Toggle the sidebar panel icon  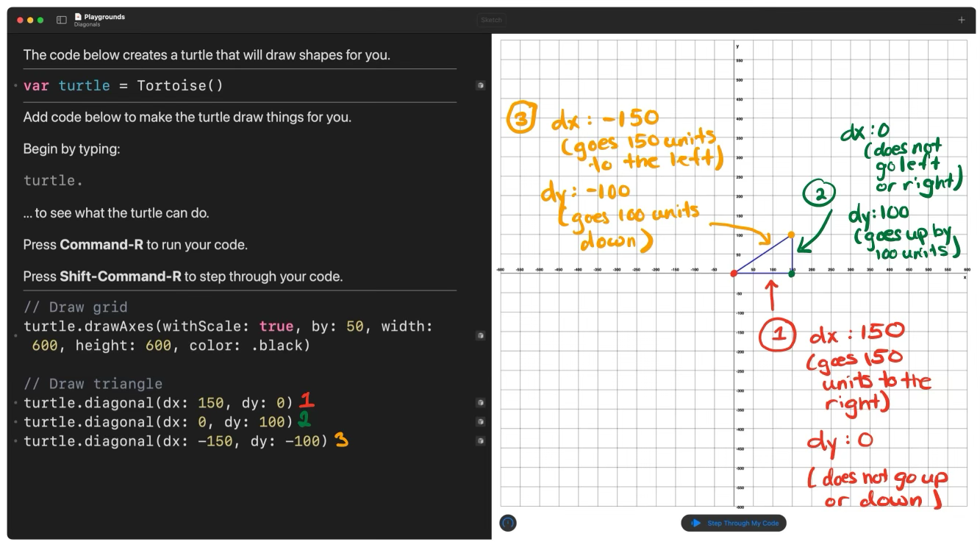[62, 20]
